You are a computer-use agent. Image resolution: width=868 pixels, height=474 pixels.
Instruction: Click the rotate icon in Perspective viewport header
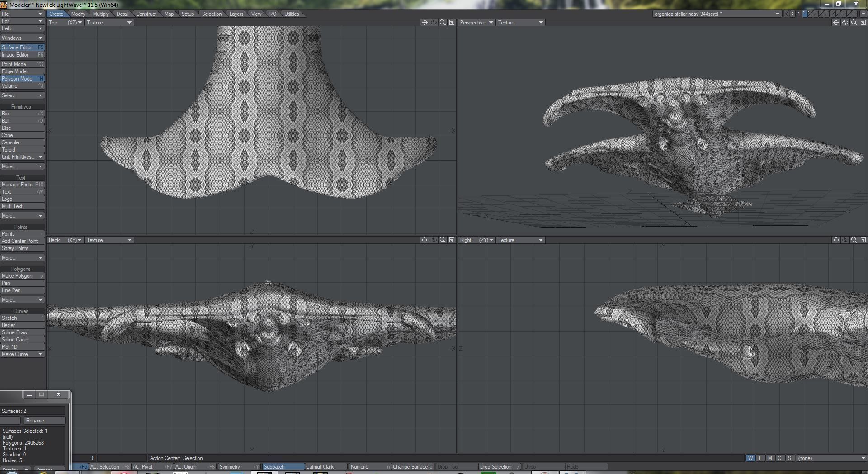click(x=845, y=23)
